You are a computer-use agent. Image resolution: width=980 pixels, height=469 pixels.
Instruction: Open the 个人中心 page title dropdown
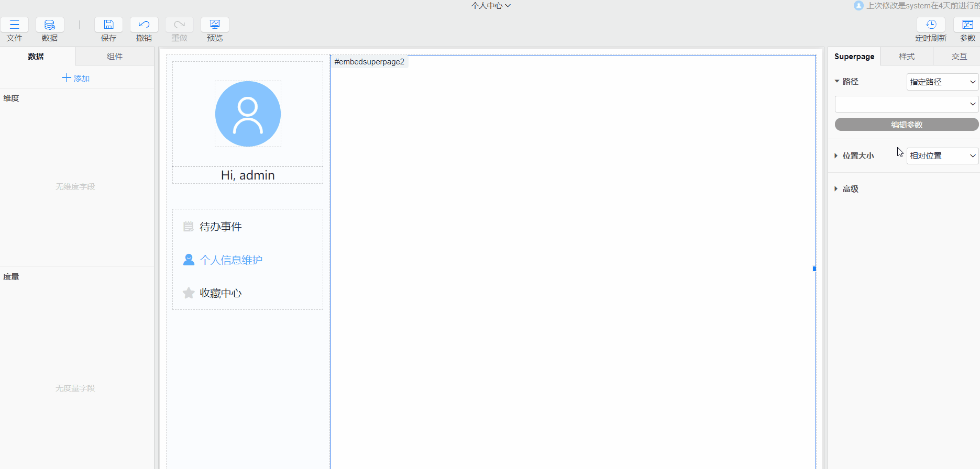(x=491, y=6)
